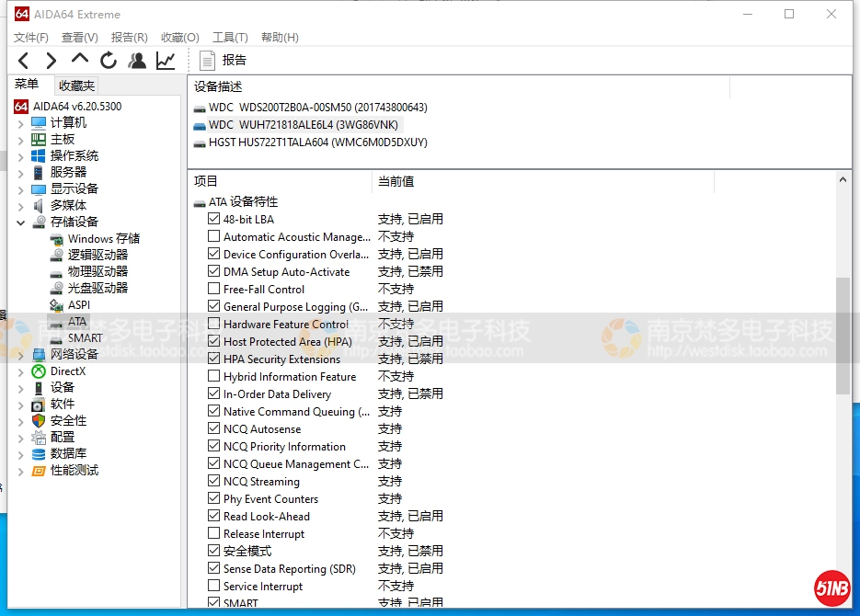Expand the Benchmark (性能测试) node chevron

[21, 472]
